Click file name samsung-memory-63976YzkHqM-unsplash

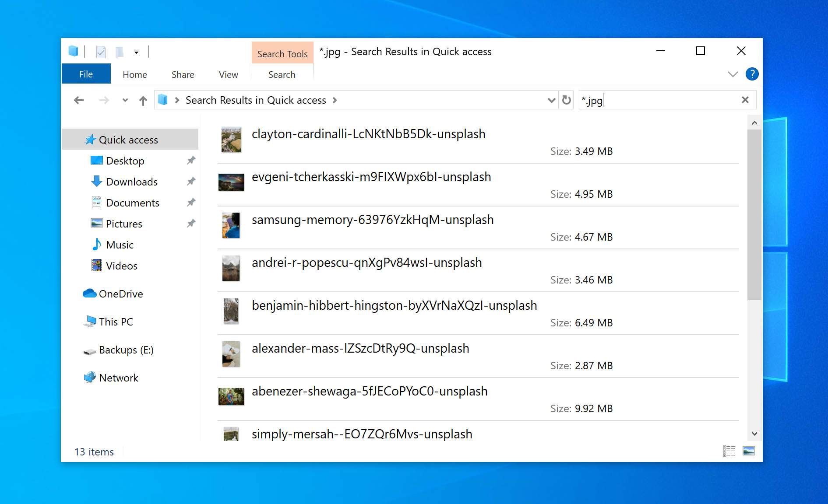click(373, 220)
